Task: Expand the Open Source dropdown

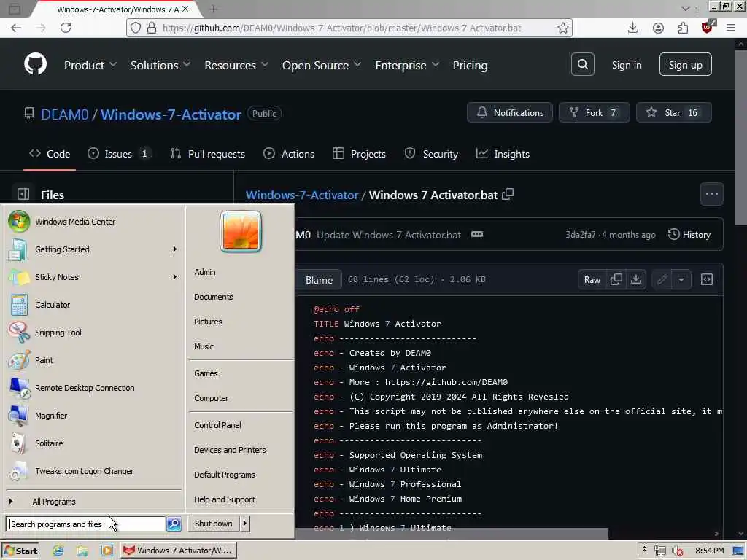Action: [x=322, y=65]
